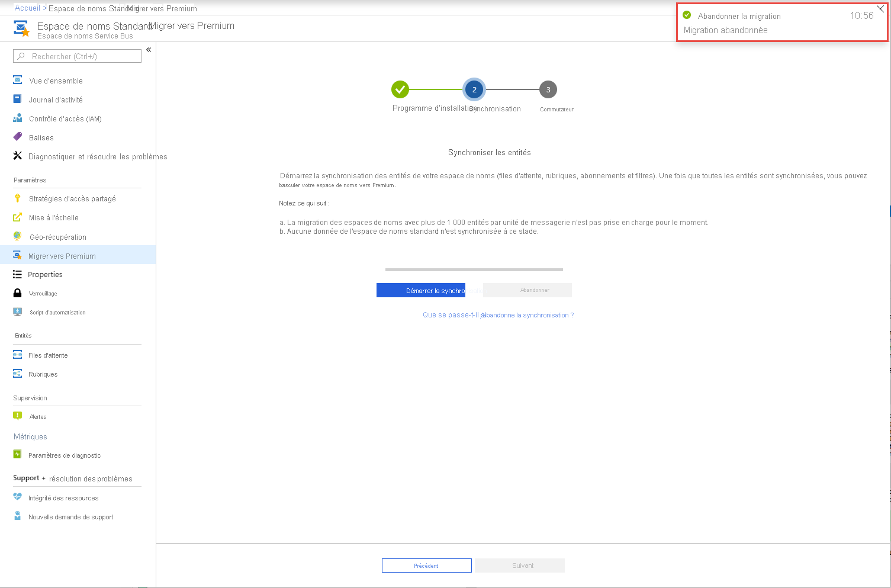This screenshot has width=891, height=588.
Task: Click the Nouvelle demande de support icon
Action: point(18,516)
